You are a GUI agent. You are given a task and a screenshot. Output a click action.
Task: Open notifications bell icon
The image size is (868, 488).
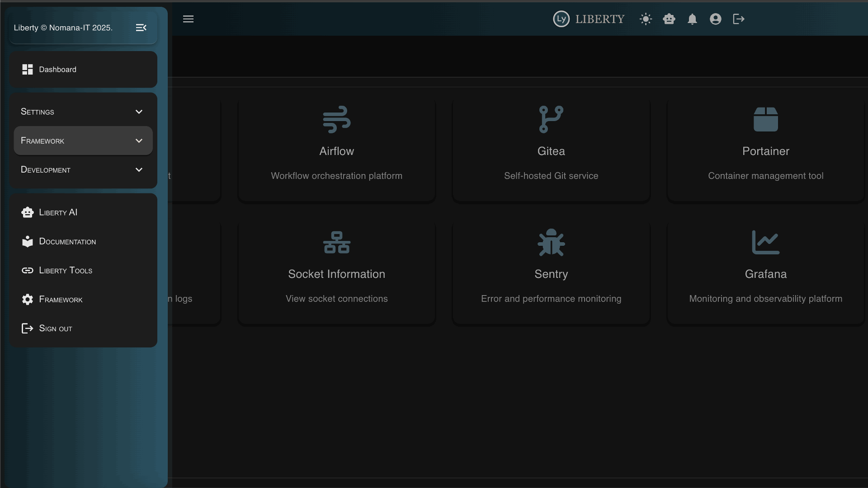(692, 19)
